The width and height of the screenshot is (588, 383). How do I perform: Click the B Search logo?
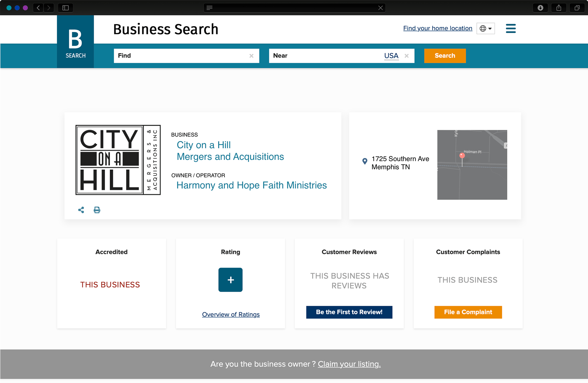(75, 42)
